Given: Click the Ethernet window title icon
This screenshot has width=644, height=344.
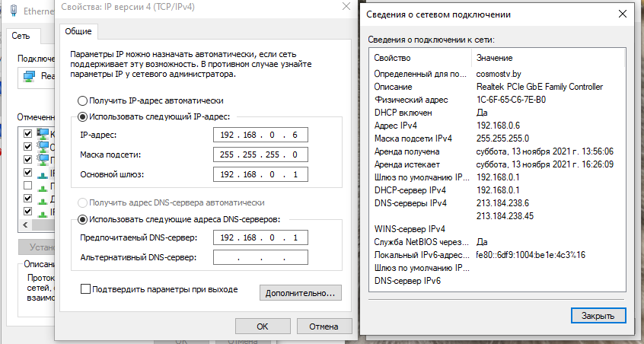Looking at the screenshot, I should (x=13, y=10).
